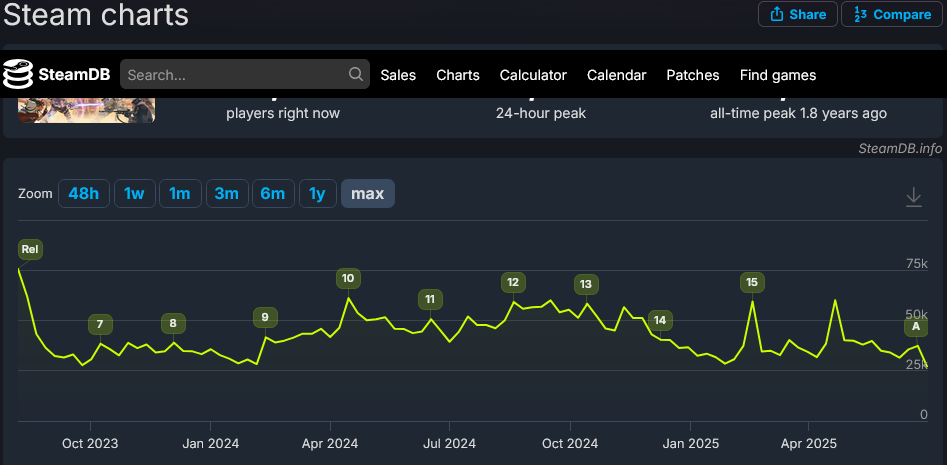Screen dimensions: 947x465
Task: Click chart marker 12
Action: (x=513, y=282)
